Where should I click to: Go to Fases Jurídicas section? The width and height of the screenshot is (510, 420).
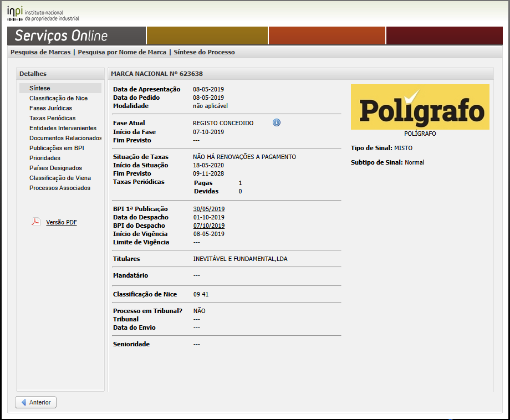point(50,108)
